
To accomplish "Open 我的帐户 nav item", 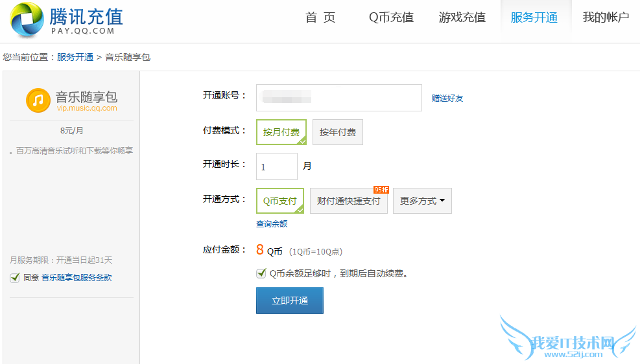I will coord(606,17).
